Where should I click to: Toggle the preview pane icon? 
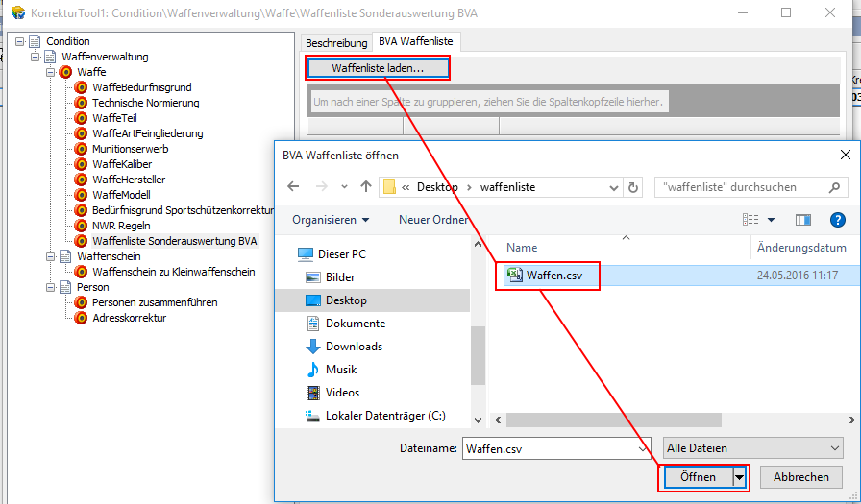(803, 220)
